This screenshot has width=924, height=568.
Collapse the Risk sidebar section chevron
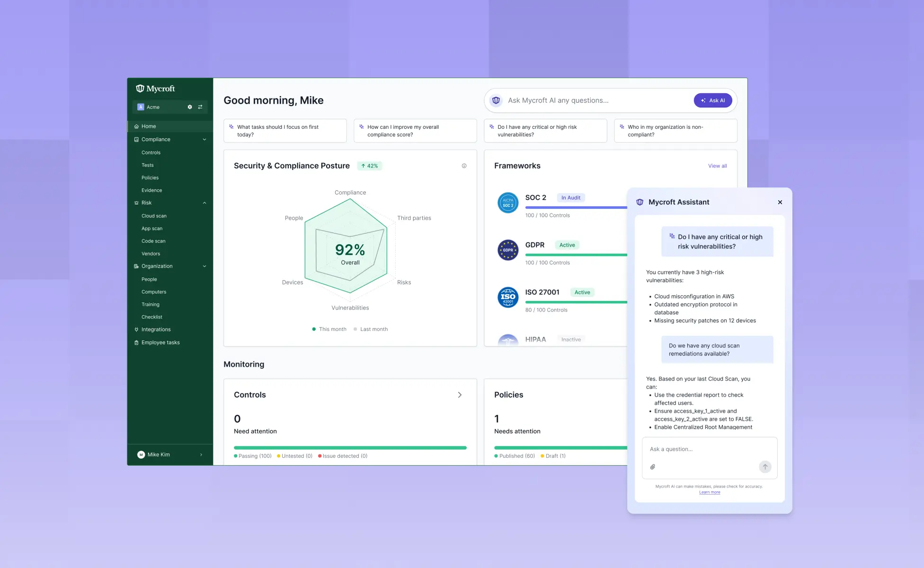click(204, 203)
